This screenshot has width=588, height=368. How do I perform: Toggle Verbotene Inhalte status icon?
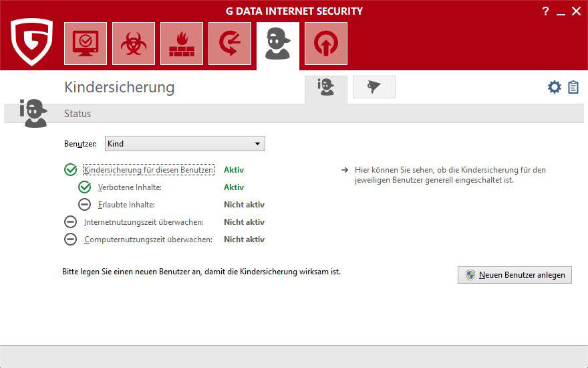click(84, 187)
